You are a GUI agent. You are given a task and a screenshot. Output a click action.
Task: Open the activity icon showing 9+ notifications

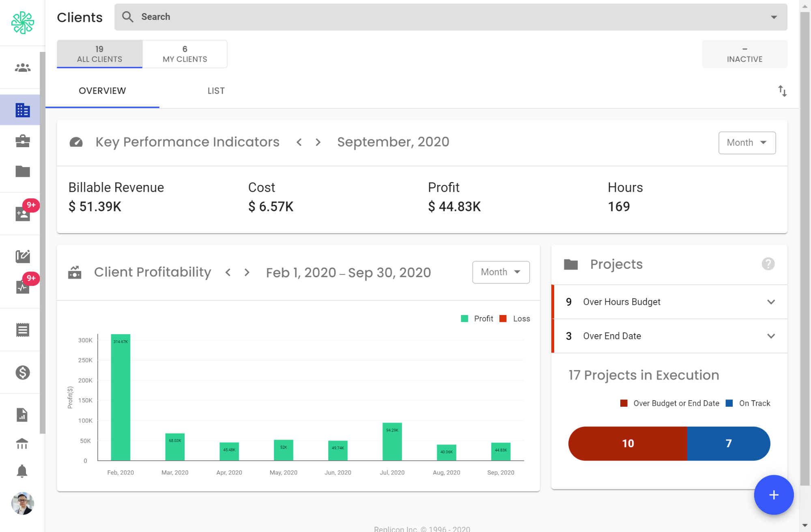point(22,287)
